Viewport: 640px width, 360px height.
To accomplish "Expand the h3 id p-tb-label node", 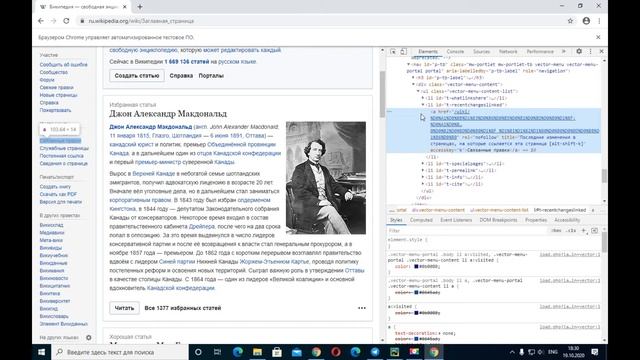I will [413, 78].
